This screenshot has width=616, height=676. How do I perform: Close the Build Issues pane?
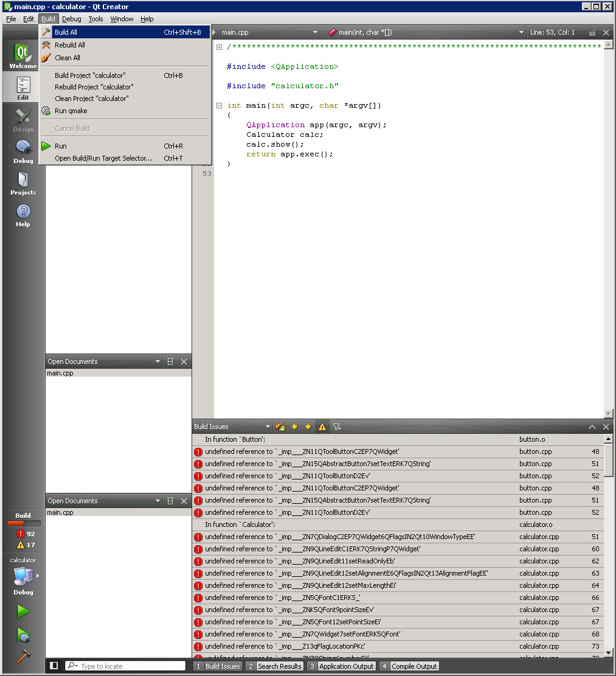click(606, 427)
